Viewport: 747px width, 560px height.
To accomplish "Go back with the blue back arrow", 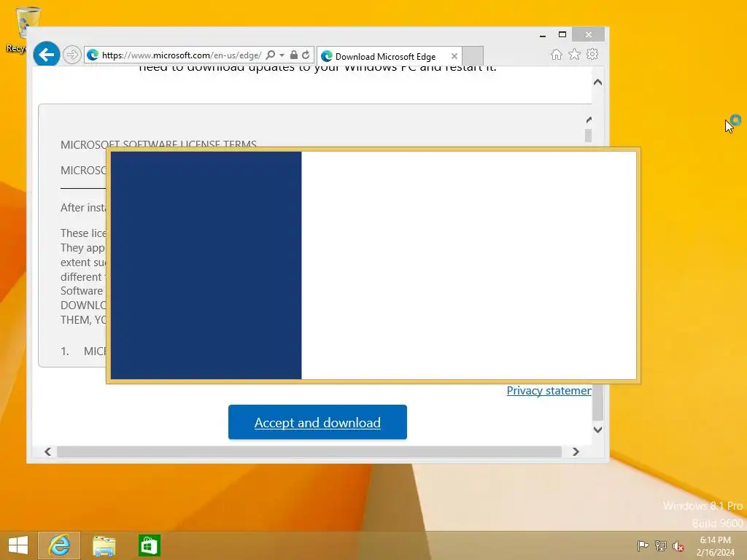I will tap(46, 54).
